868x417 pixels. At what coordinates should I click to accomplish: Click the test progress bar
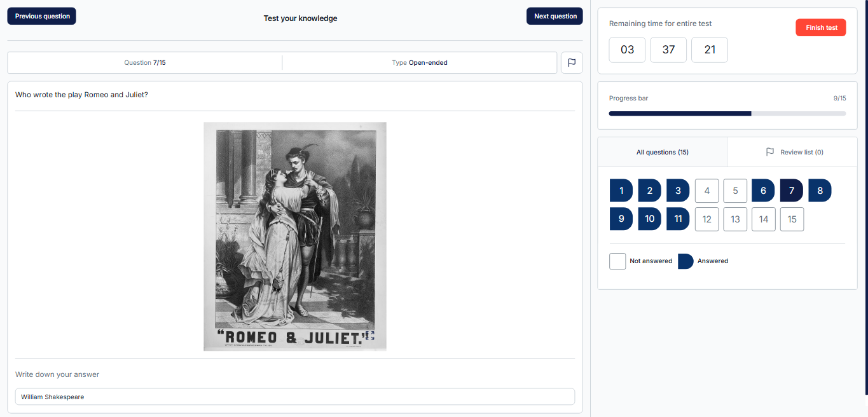(x=727, y=114)
